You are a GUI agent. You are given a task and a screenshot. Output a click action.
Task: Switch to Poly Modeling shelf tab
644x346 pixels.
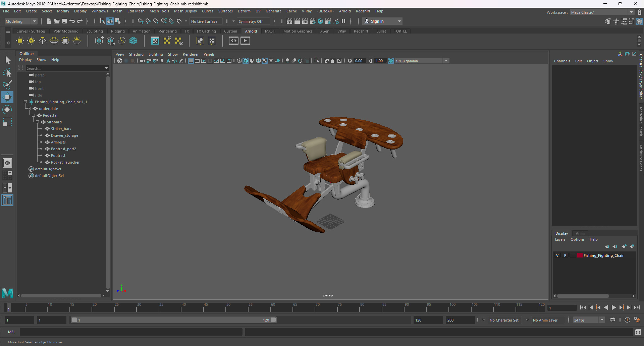[x=66, y=31]
